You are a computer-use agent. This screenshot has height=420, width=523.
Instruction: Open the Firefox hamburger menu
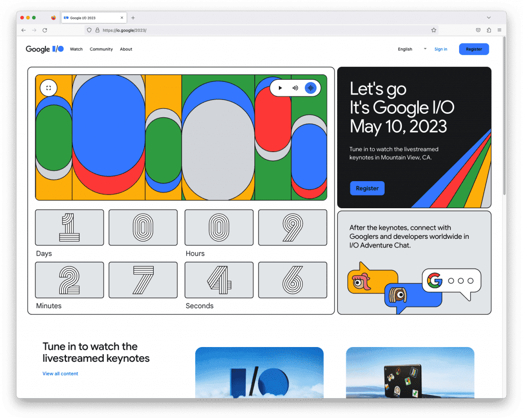[x=499, y=31]
